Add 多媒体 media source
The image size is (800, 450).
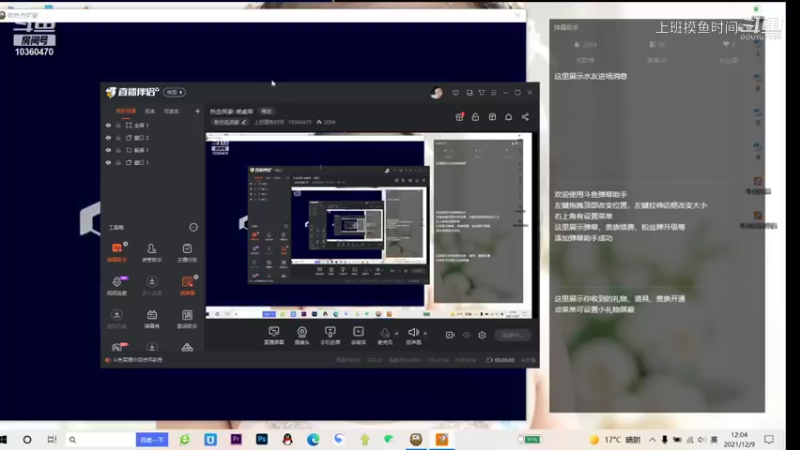tap(358, 336)
